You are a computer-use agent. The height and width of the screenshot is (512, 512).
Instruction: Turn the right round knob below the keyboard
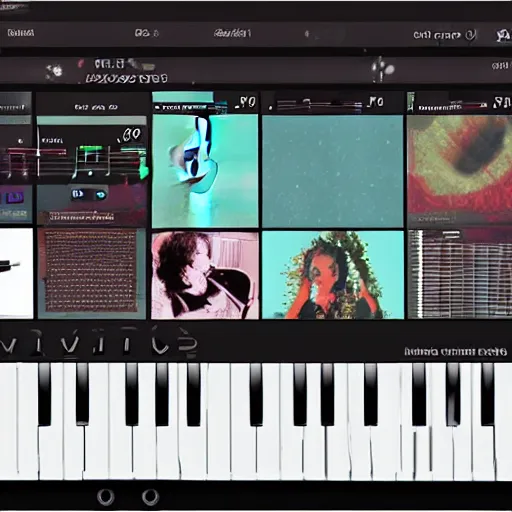pyautogui.click(x=150, y=497)
